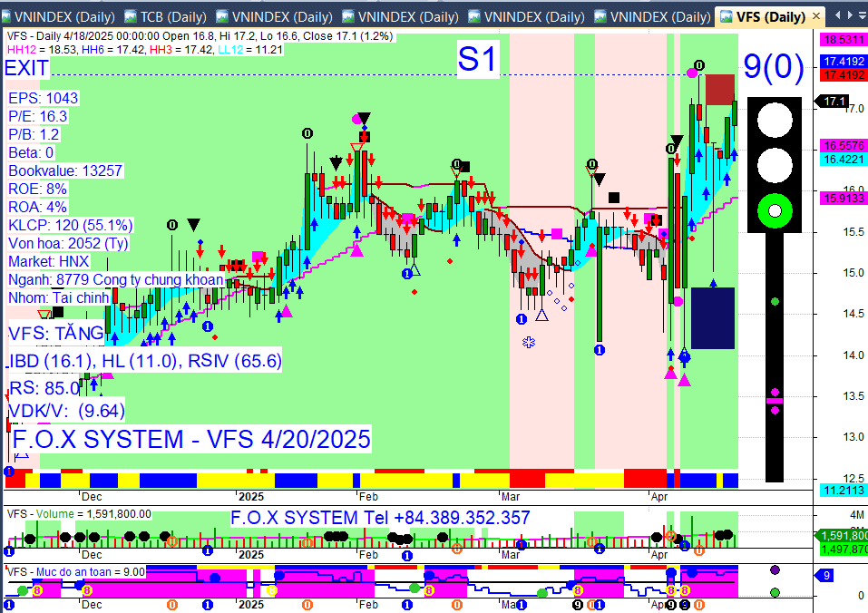Close the VFS (Daily) tab
The width and height of the screenshot is (868, 613).
(816, 16)
